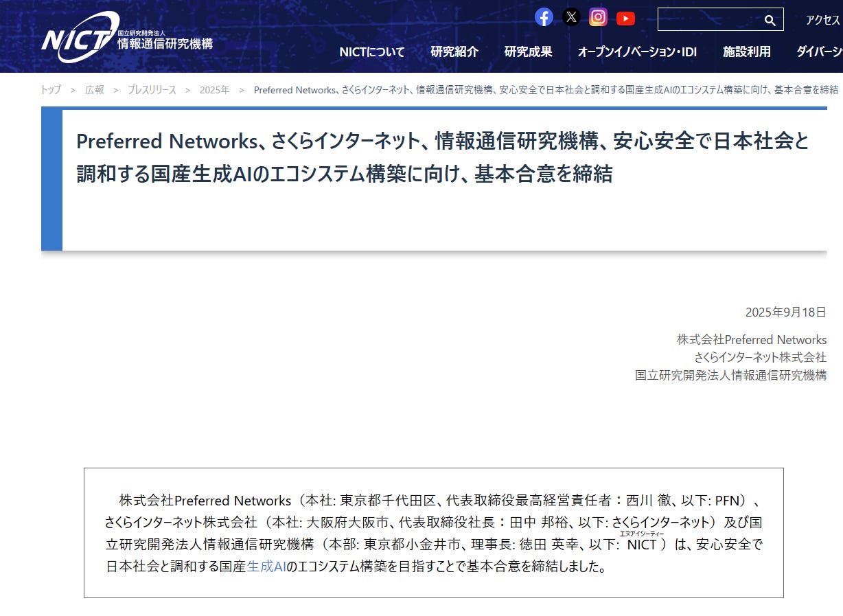
Task: Open NICTについて menu
Action: tap(372, 52)
